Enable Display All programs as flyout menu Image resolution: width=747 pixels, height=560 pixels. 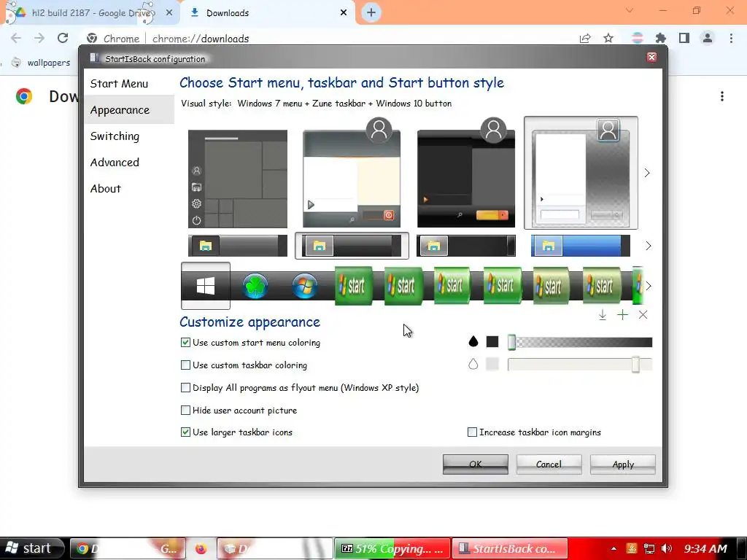tap(185, 388)
